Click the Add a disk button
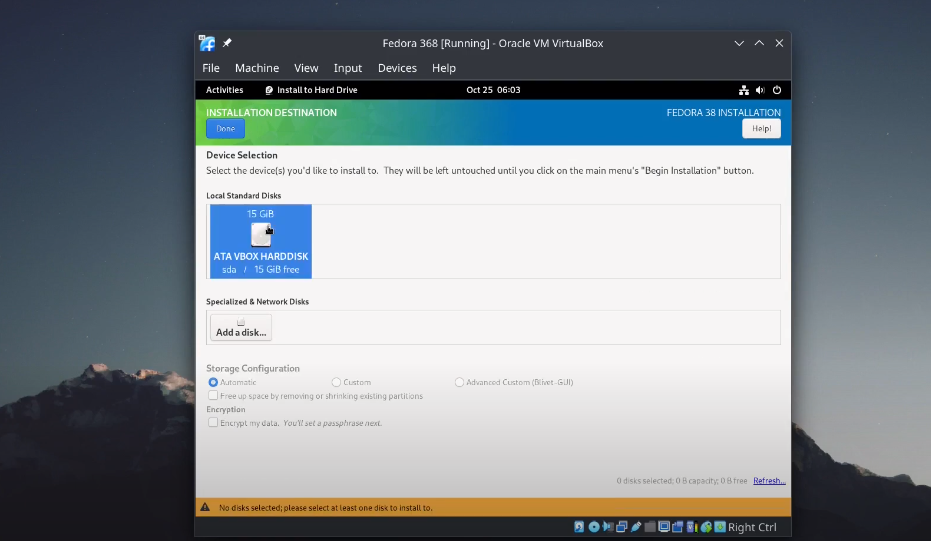This screenshot has width=931, height=541. point(241,328)
